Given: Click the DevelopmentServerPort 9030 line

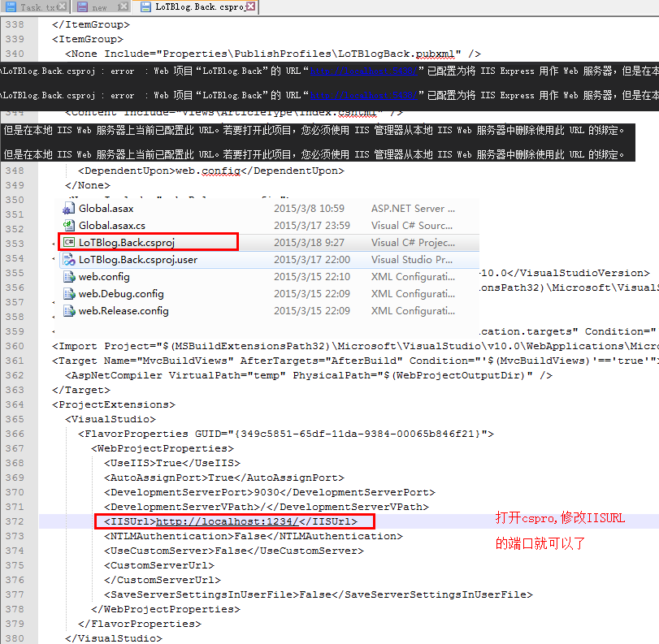Looking at the screenshot, I should click(270, 492).
